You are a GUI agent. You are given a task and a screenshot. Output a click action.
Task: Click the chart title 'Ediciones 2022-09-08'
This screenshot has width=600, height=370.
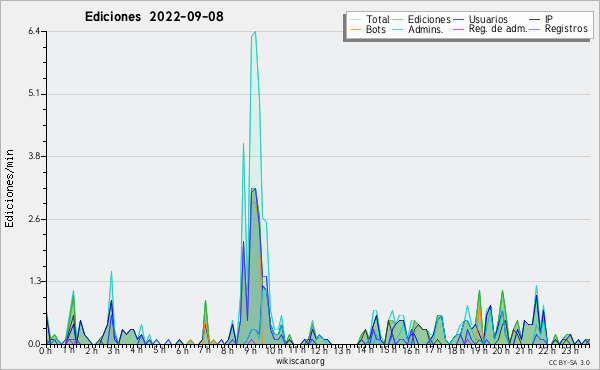pos(154,17)
